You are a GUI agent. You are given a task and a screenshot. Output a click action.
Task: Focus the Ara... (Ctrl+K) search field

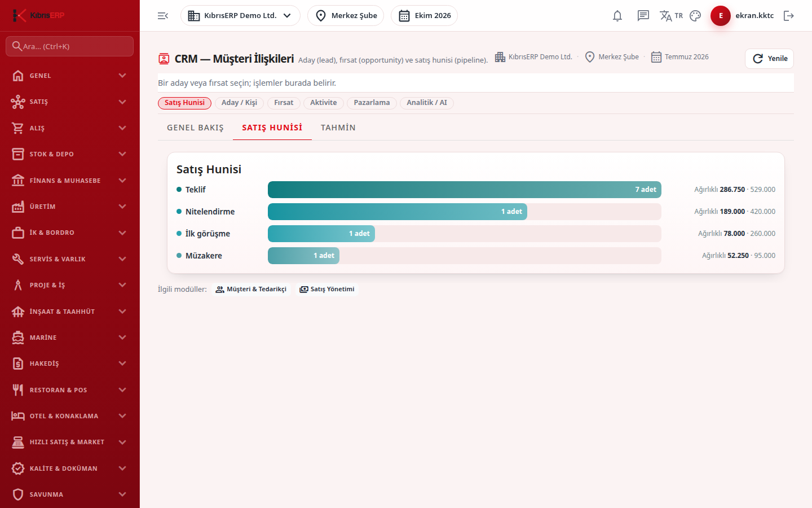[70, 46]
